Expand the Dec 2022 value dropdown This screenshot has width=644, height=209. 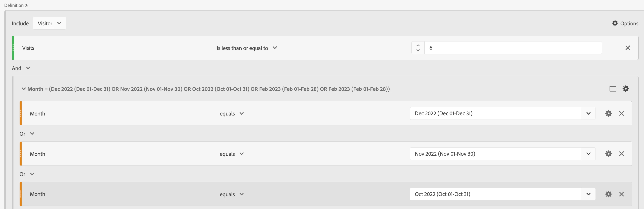588,113
